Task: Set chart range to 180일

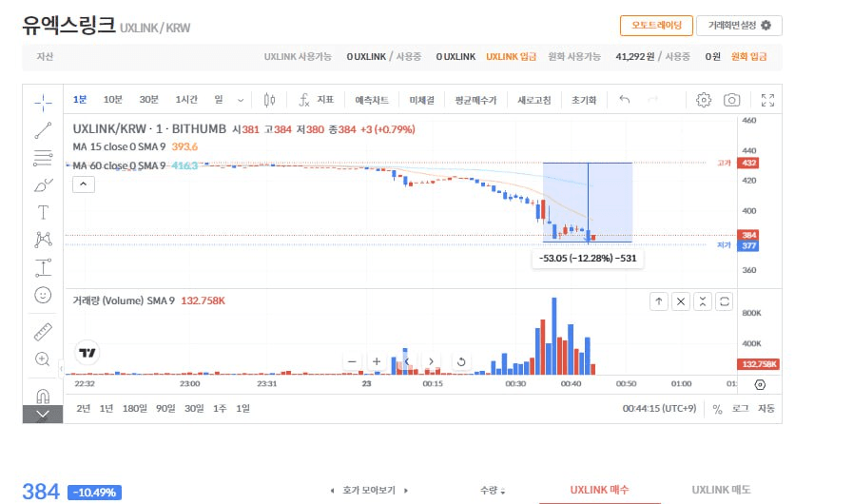Action: coord(134,409)
